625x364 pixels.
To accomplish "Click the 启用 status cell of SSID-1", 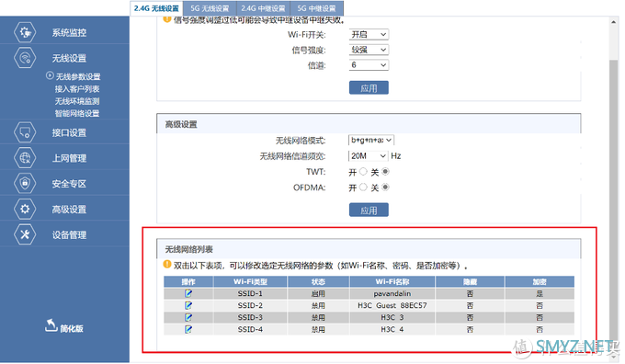I will click(x=319, y=293).
